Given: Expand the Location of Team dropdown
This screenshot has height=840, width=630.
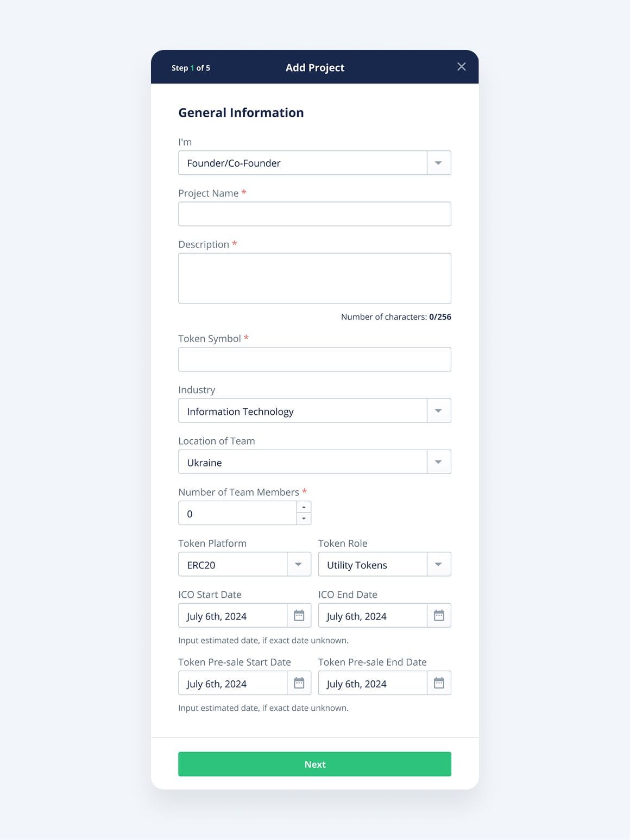Looking at the screenshot, I should coord(438,462).
